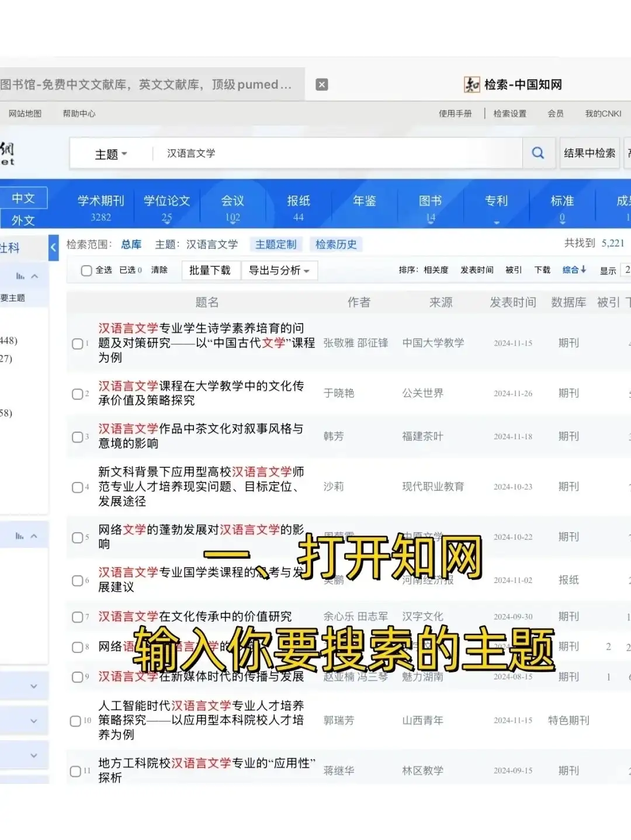Sort results by 发表时间
This screenshot has height=840, width=631.
tap(477, 270)
